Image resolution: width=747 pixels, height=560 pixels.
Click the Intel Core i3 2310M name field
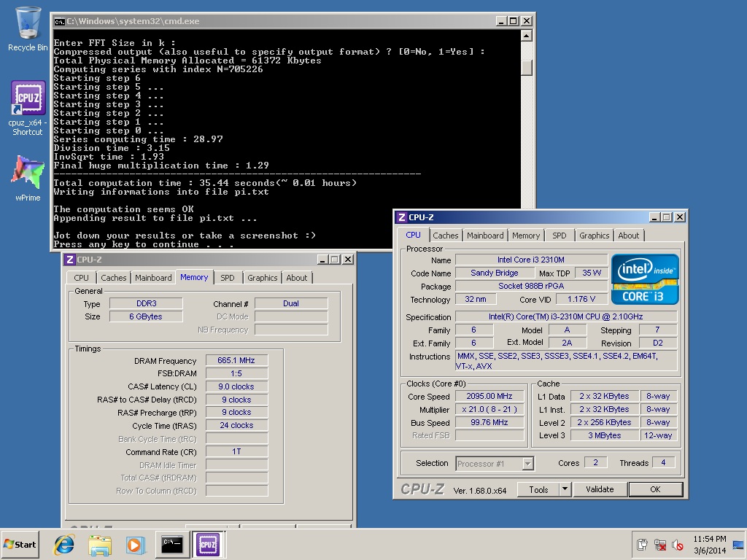531,260
